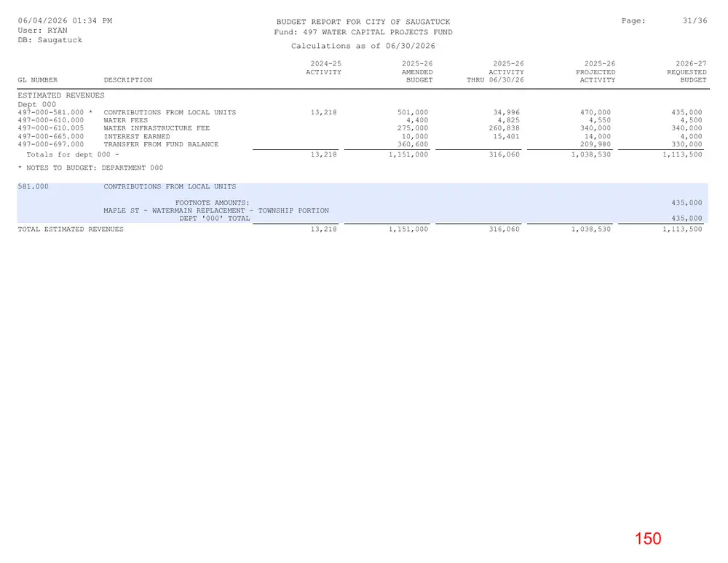Screen dimensions: 728x563
Task: Click the print timestamp '06/04/2026 01:34 PM'
Action: click(x=65, y=21)
